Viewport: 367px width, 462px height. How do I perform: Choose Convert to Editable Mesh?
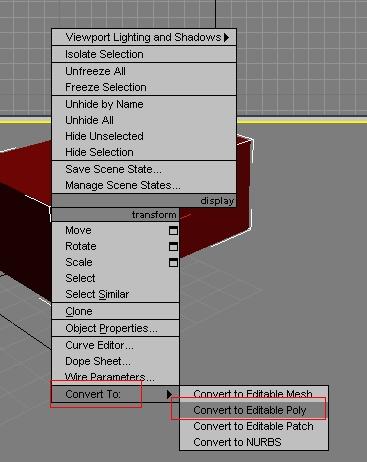[x=254, y=394]
